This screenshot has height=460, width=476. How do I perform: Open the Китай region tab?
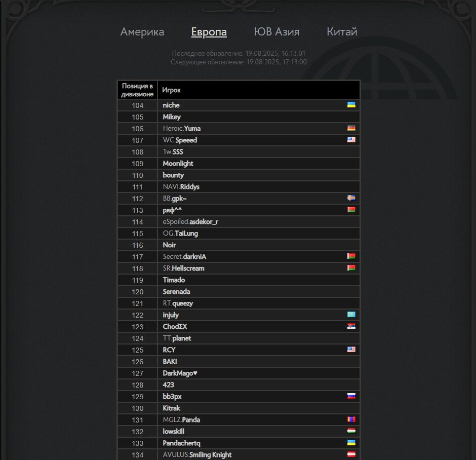342,32
